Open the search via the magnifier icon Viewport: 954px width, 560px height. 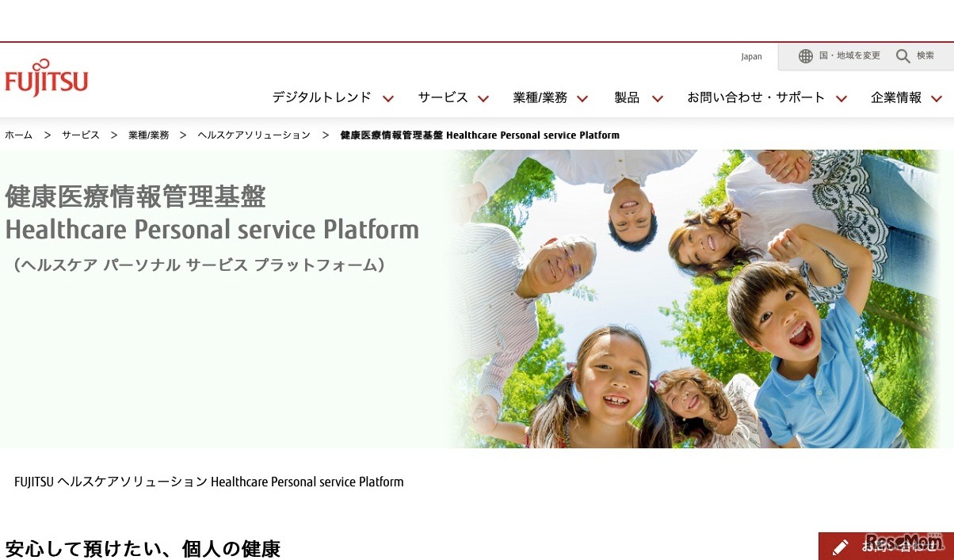tap(903, 55)
